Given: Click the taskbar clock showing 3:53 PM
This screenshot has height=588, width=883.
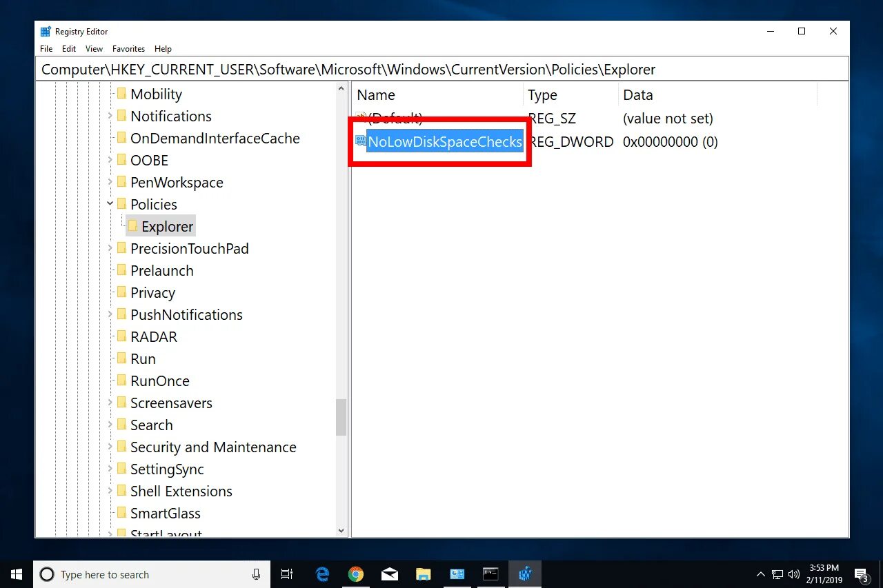Looking at the screenshot, I should point(824,574).
